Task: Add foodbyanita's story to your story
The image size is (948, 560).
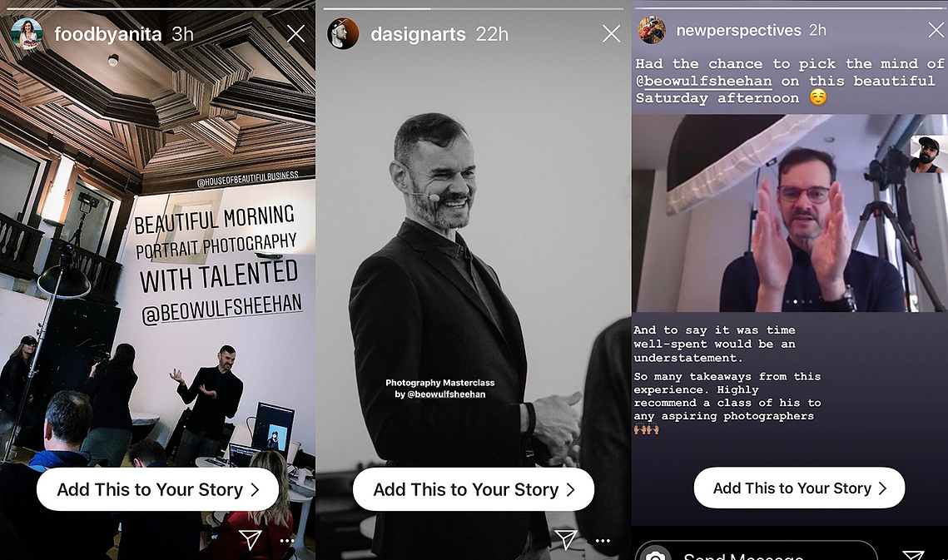Action: click(x=158, y=489)
